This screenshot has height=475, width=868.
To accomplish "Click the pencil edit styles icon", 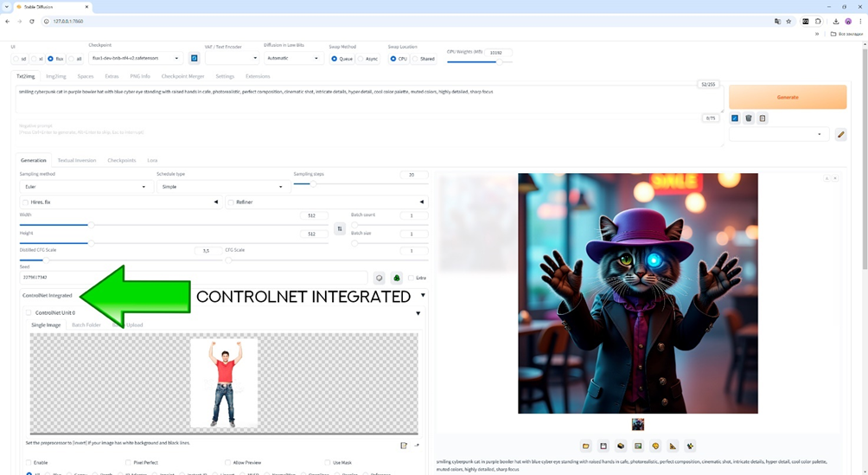I will (x=840, y=135).
